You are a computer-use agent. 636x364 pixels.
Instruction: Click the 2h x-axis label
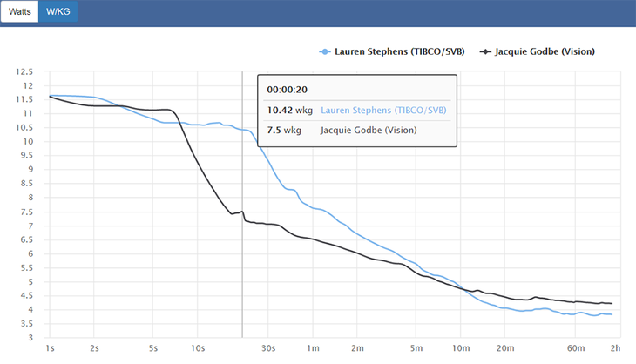(x=616, y=348)
